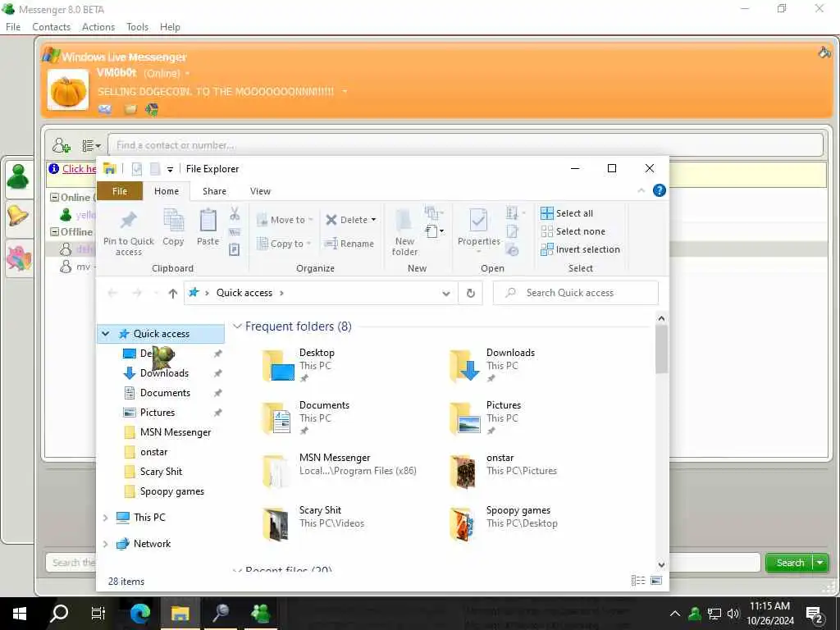This screenshot has height=630, width=840.
Task: Open the Help menu in Messenger
Action: [x=170, y=27]
